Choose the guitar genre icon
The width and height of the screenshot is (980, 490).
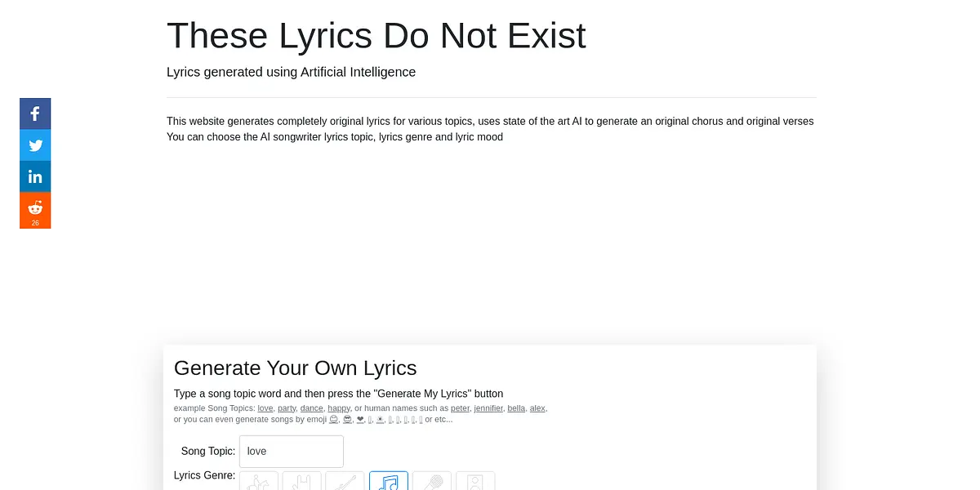tap(345, 482)
